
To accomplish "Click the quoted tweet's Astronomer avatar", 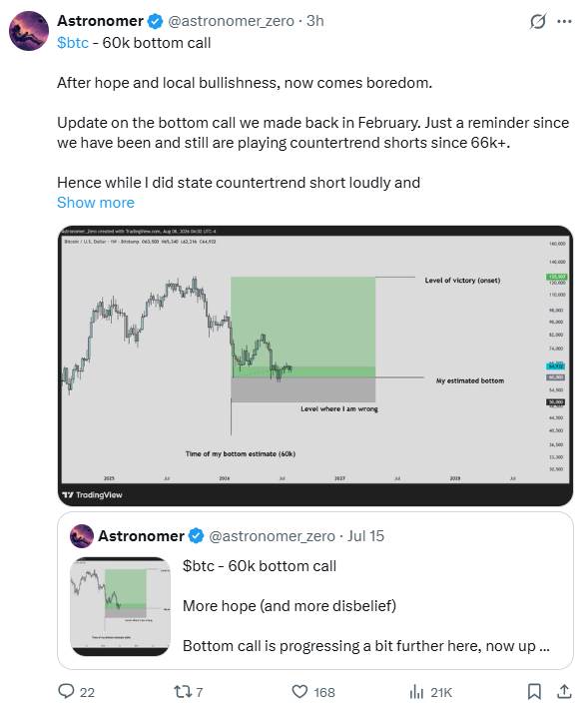I will pos(82,536).
